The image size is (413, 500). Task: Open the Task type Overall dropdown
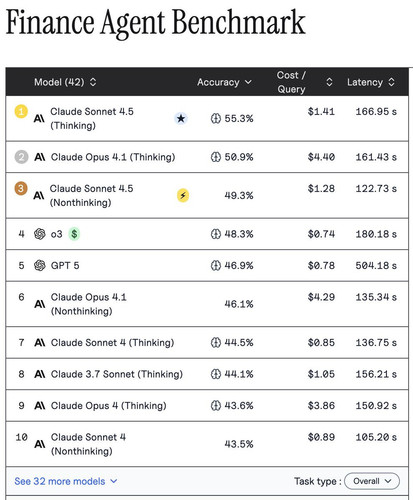(372, 481)
